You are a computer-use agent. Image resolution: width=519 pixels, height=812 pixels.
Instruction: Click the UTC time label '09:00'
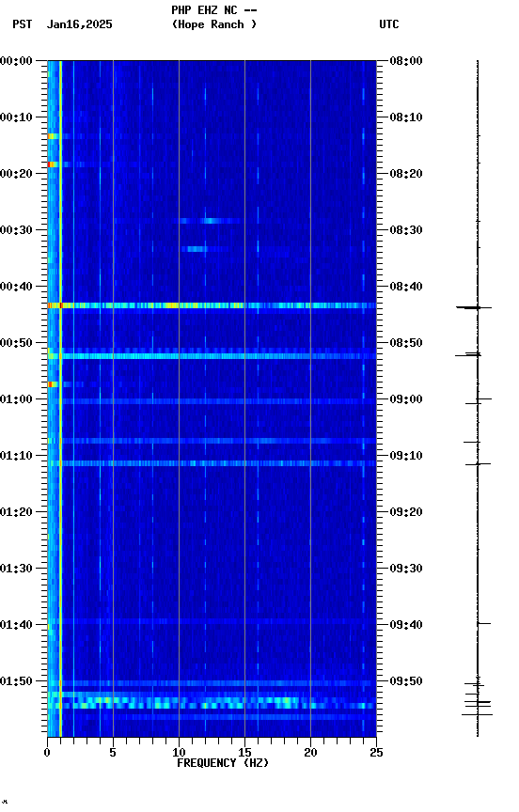point(406,399)
